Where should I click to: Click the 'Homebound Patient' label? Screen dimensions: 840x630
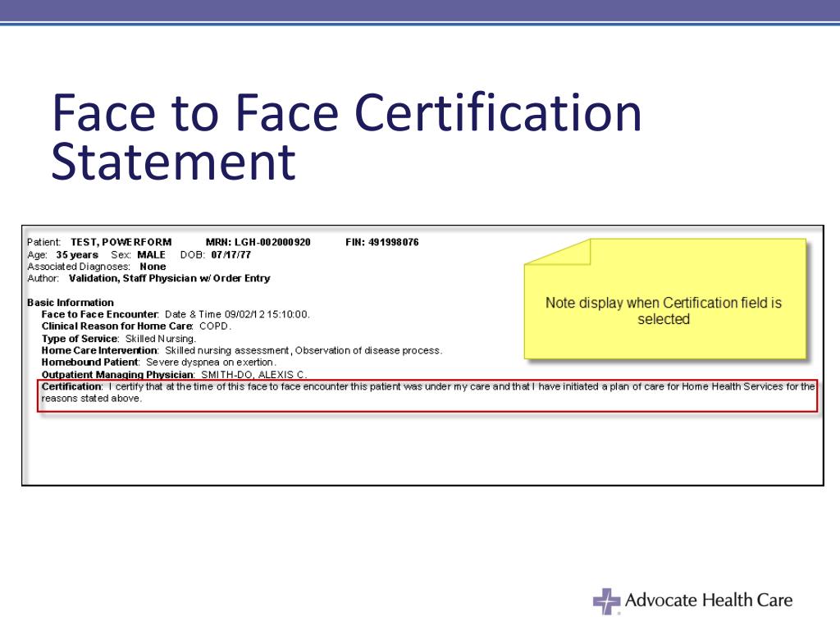90,362
